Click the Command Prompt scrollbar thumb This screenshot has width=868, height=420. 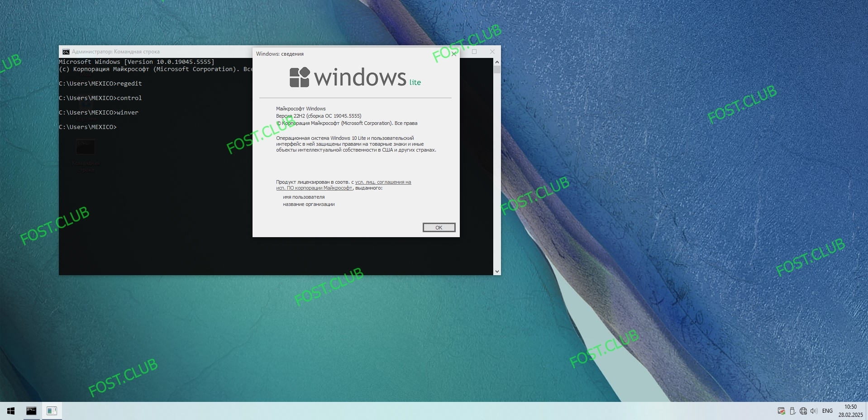(x=497, y=70)
